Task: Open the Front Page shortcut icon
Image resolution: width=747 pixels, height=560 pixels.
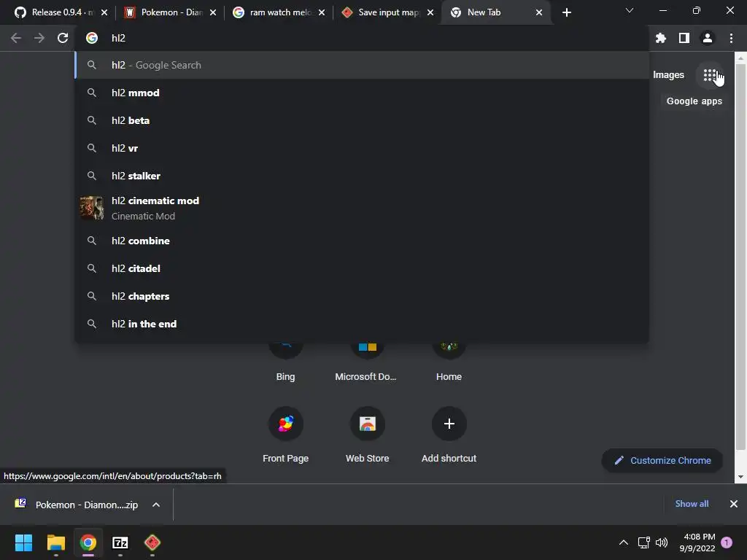Action: (x=286, y=424)
